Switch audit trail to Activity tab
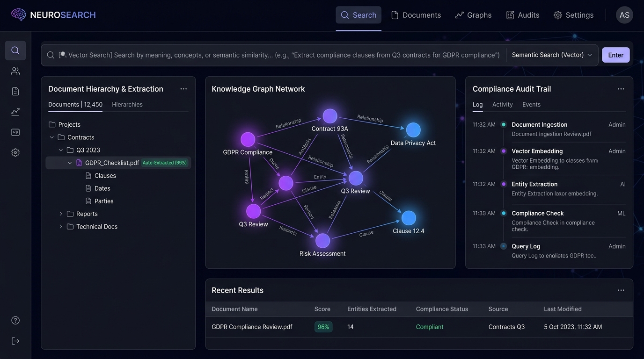 tap(503, 104)
